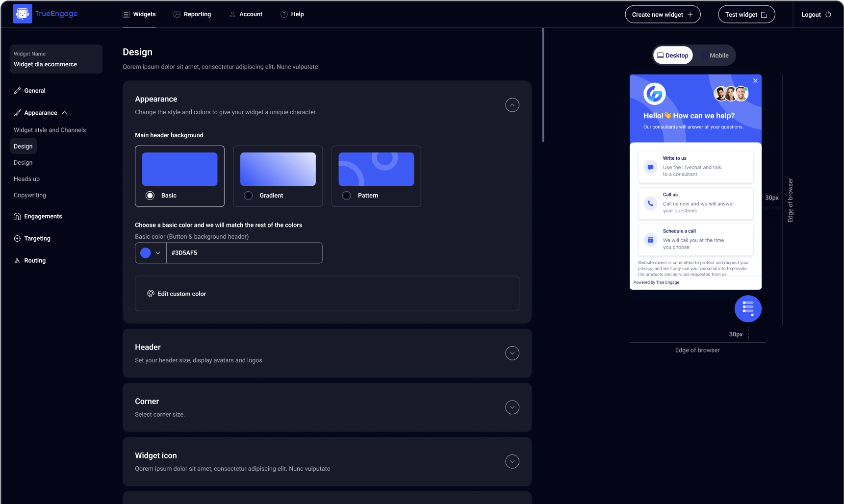Click Write to us card in preview

coord(695,167)
